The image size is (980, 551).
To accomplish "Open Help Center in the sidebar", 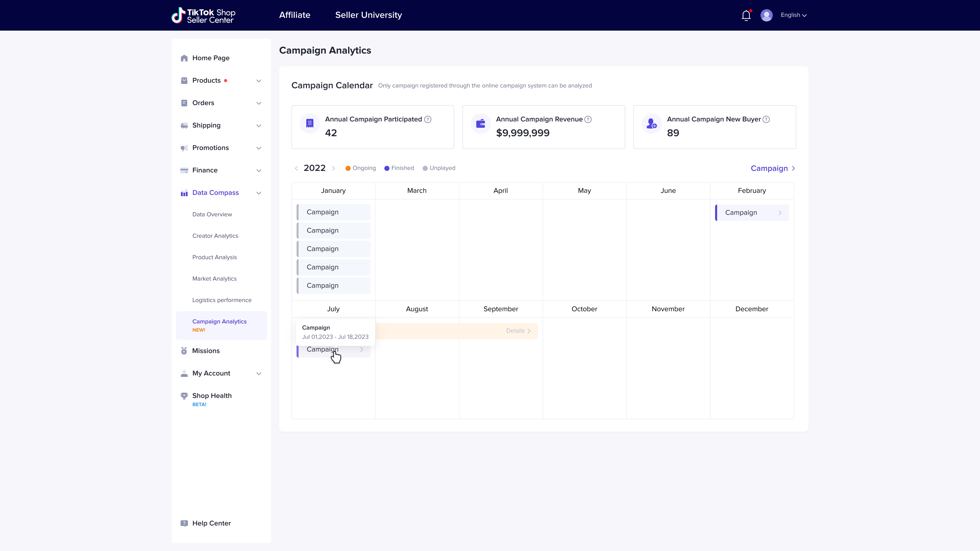I will [211, 523].
